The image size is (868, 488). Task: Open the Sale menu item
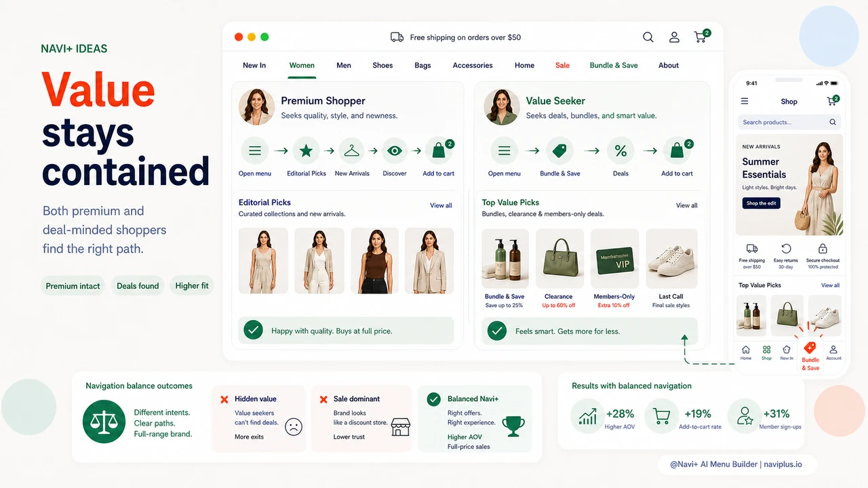tap(562, 65)
